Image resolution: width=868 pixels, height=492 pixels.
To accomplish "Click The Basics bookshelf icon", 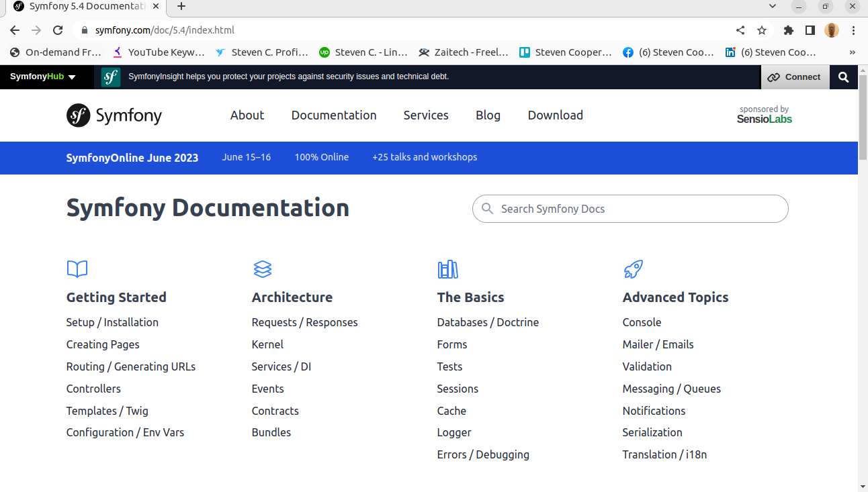I will point(448,269).
